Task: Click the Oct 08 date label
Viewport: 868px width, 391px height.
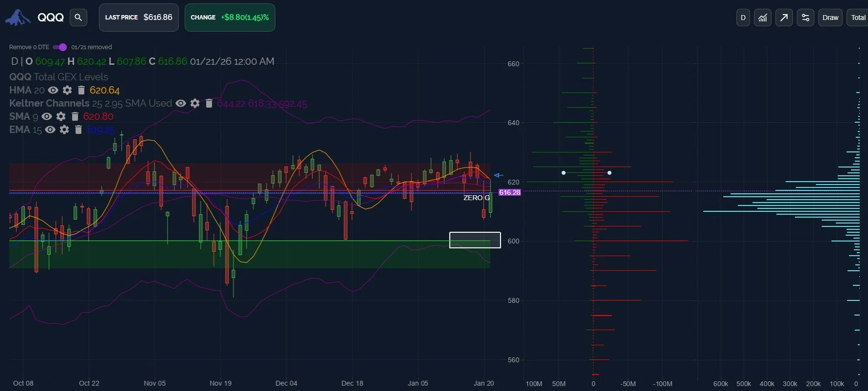Action: pos(23,383)
